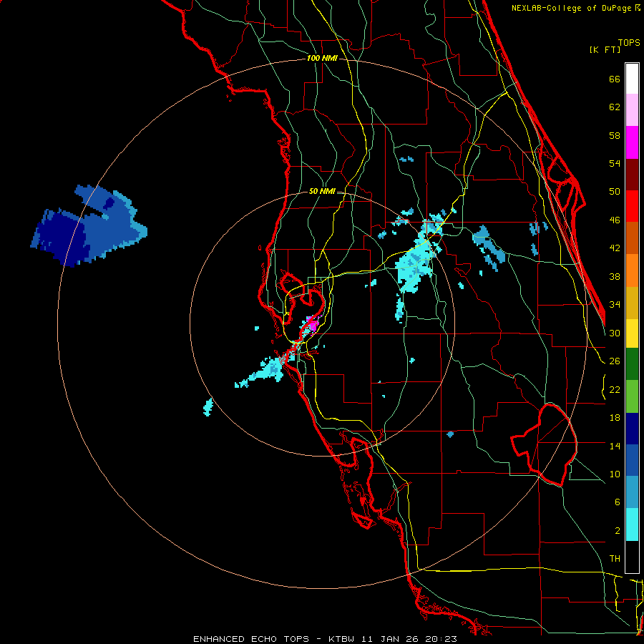The width and height of the screenshot is (644, 644).
Task: Click the 50 NMI range ring label
Action: 321,191
